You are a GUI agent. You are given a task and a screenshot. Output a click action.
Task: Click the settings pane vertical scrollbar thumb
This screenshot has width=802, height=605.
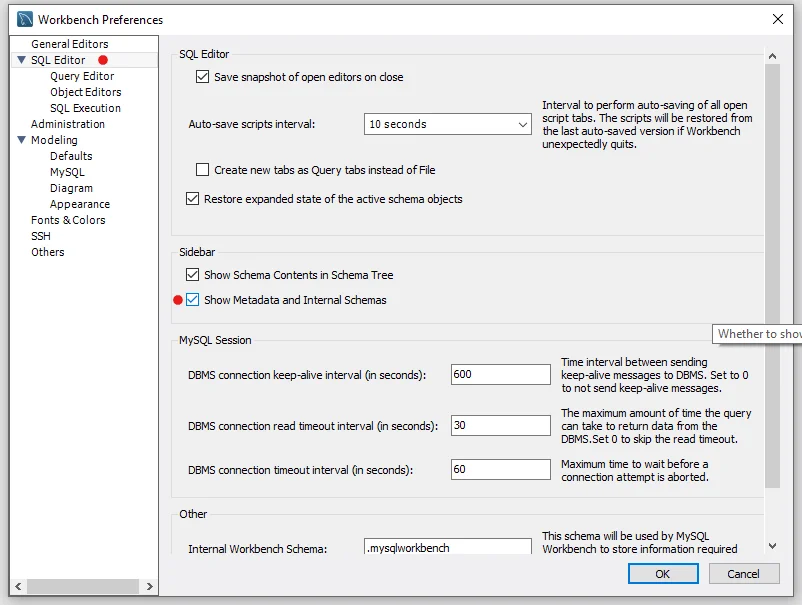click(772, 276)
